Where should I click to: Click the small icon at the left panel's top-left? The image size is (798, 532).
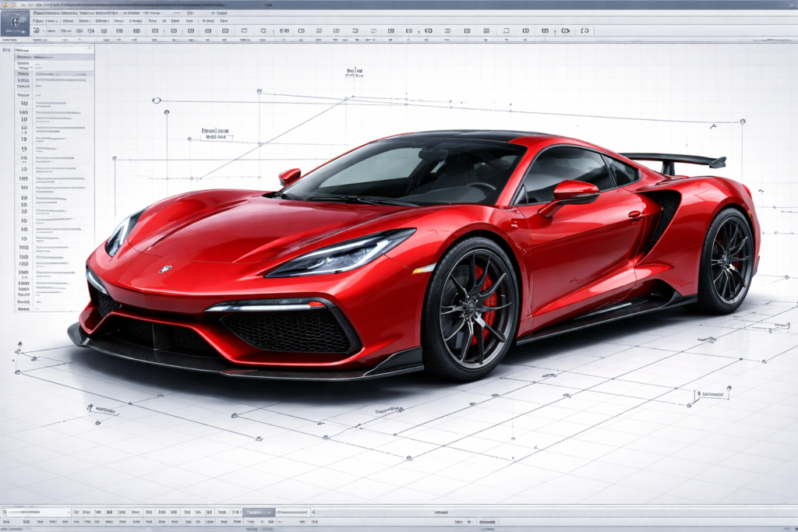coord(6,49)
